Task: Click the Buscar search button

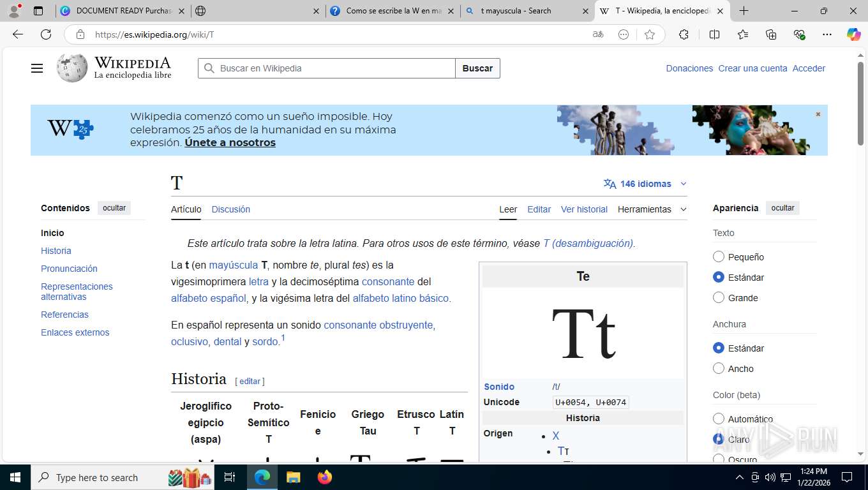Action: click(x=477, y=68)
